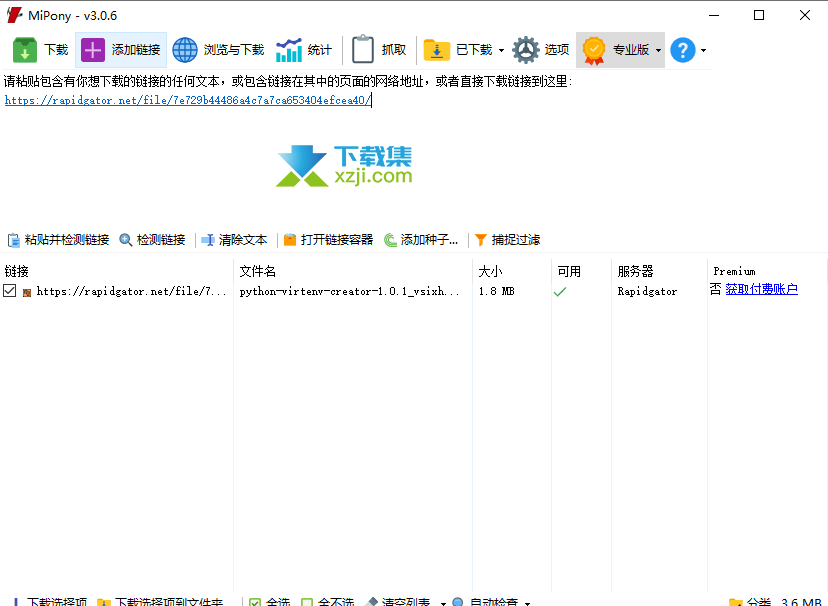Select the python-virtenv-creator file name cell

[x=350, y=291]
